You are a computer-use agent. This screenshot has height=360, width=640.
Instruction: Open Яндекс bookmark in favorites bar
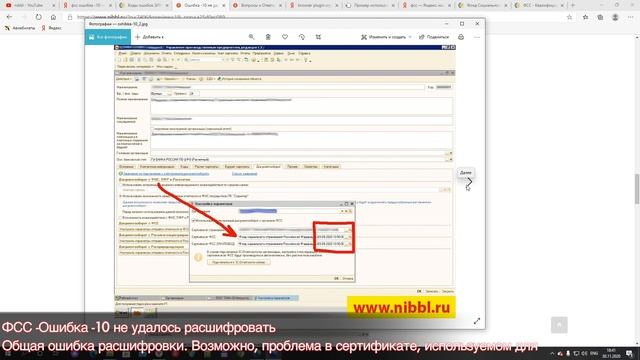[51, 28]
